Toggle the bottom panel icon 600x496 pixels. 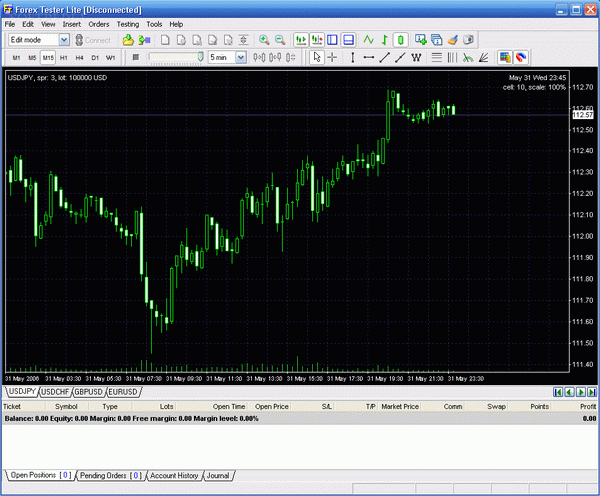(x=348, y=40)
